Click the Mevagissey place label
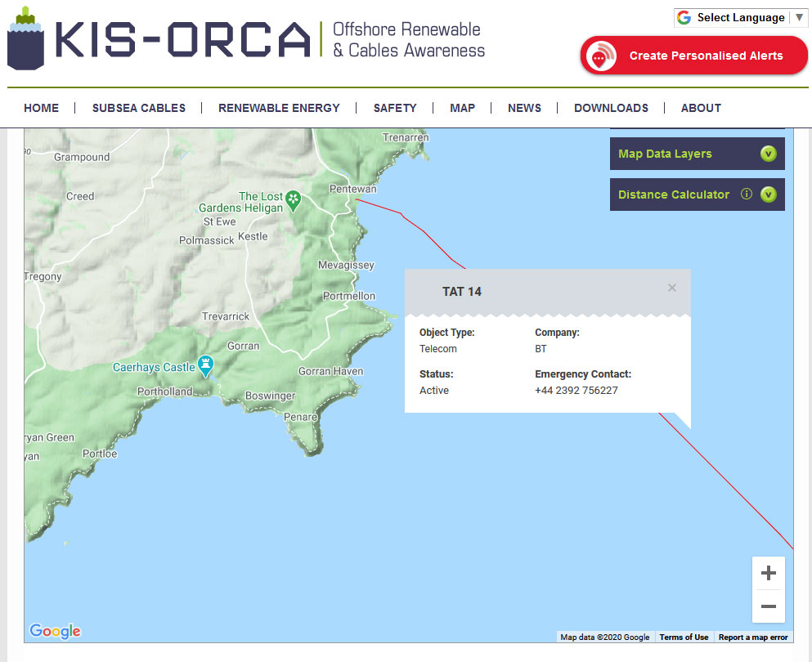This screenshot has width=812, height=662. click(x=346, y=265)
